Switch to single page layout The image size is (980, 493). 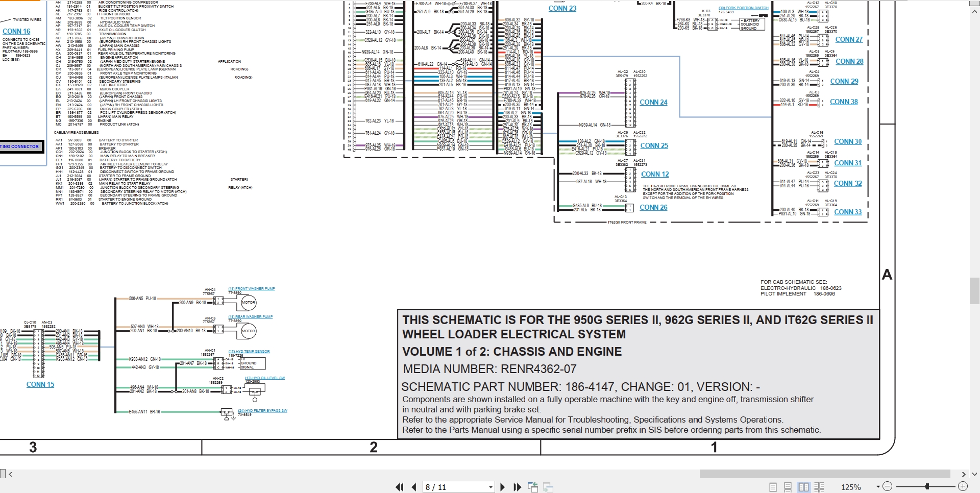coord(773,487)
